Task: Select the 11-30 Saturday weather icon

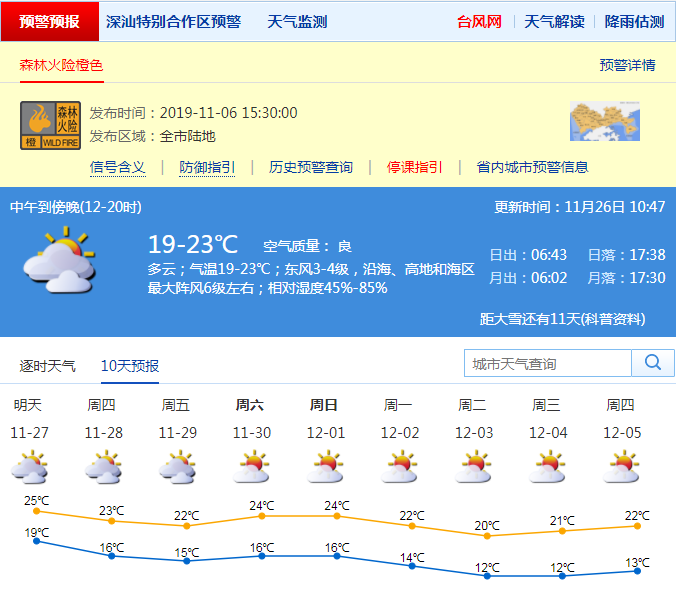Action: (251, 467)
